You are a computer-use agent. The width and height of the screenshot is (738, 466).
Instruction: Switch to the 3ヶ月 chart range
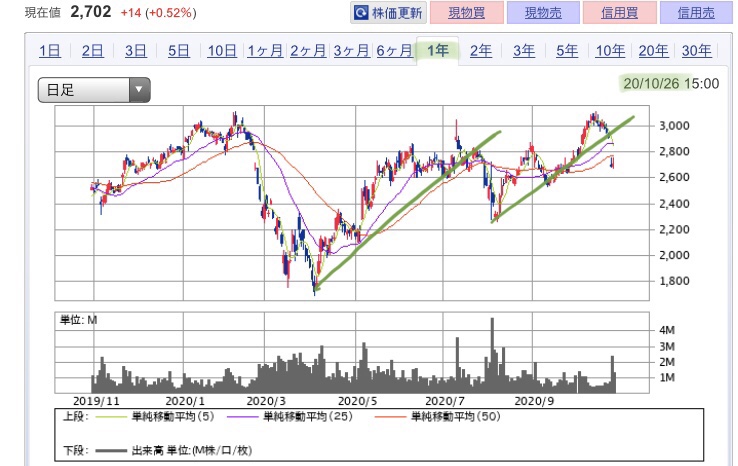[x=351, y=50]
